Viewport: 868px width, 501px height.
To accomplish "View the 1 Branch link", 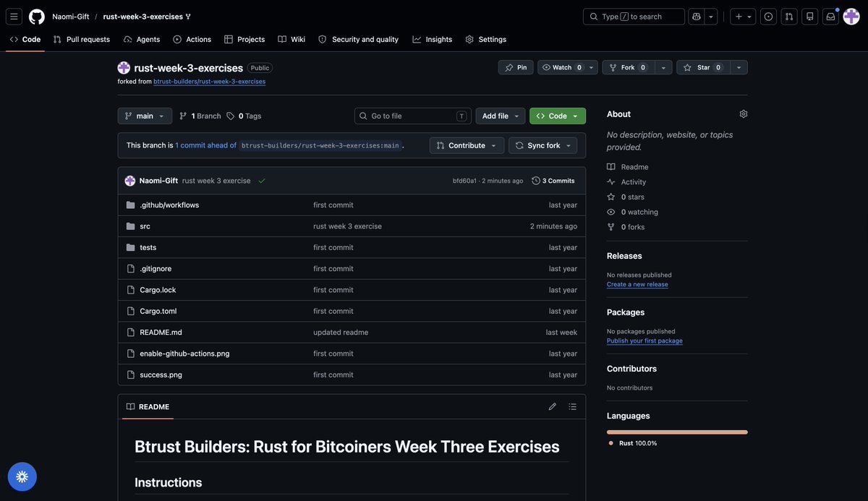I will [x=200, y=116].
